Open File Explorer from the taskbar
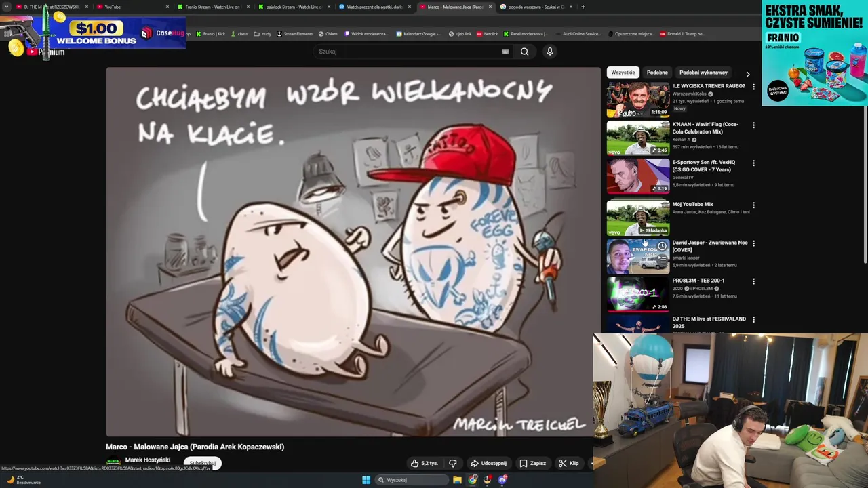868x488 pixels. [x=457, y=480]
